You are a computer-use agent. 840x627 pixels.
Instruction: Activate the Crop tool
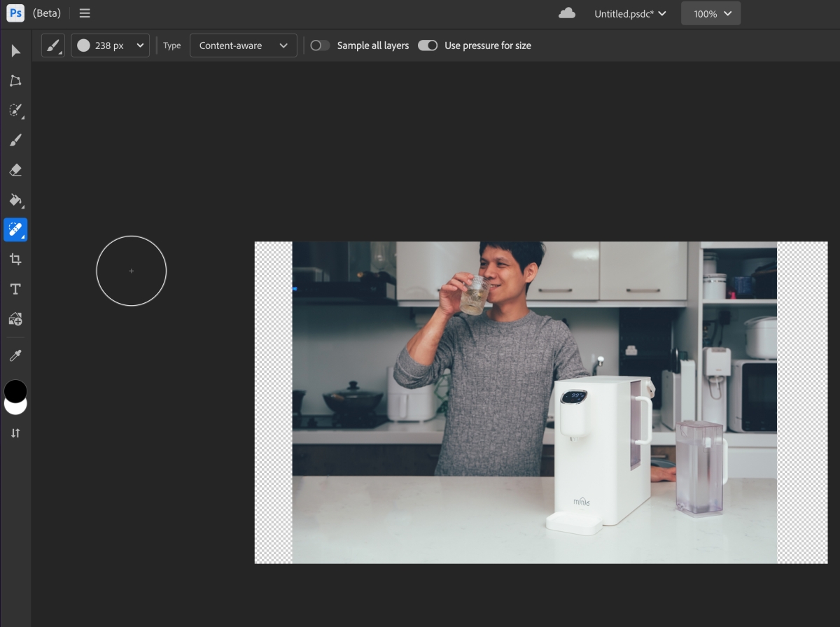[x=15, y=260]
